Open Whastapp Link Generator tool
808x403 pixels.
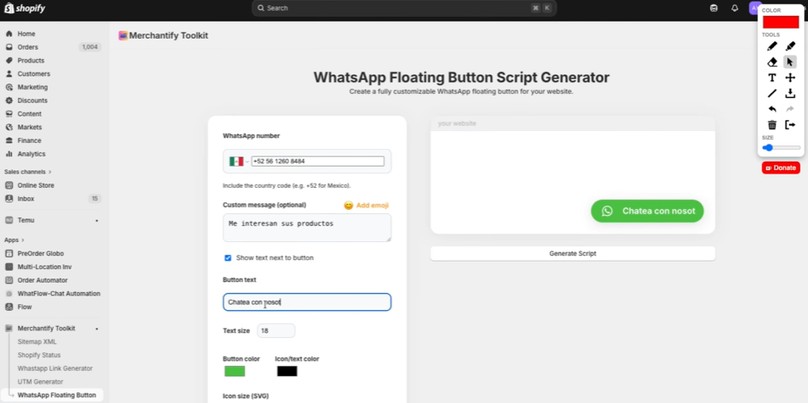[x=55, y=369]
